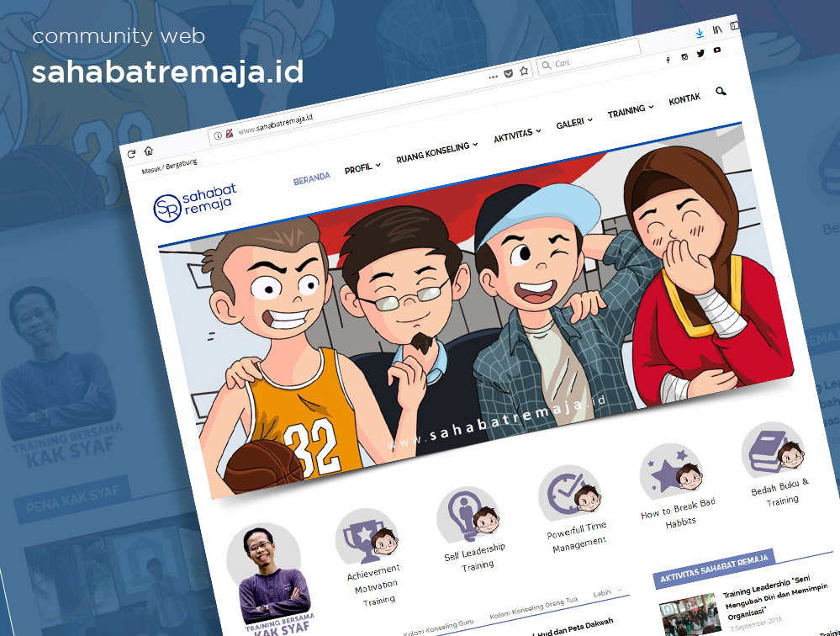This screenshot has width=840, height=636.
Task: Click the cartoon teens hero banner
Action: 476,310
